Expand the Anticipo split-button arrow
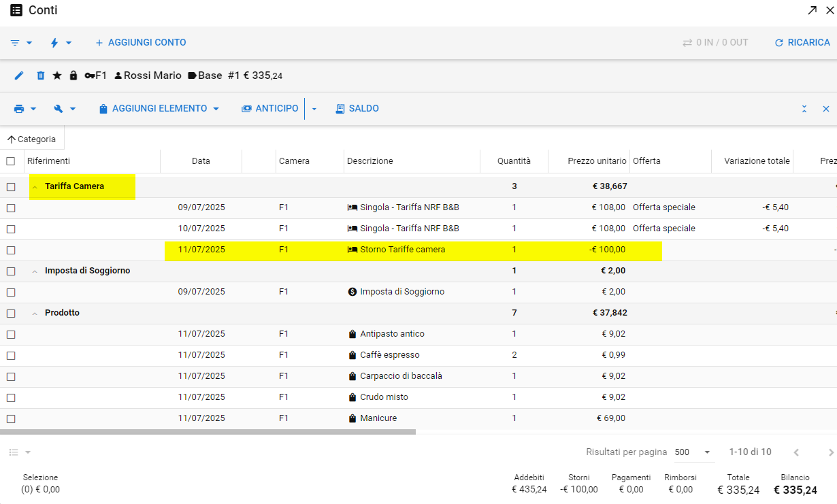 tap(314, 109)
